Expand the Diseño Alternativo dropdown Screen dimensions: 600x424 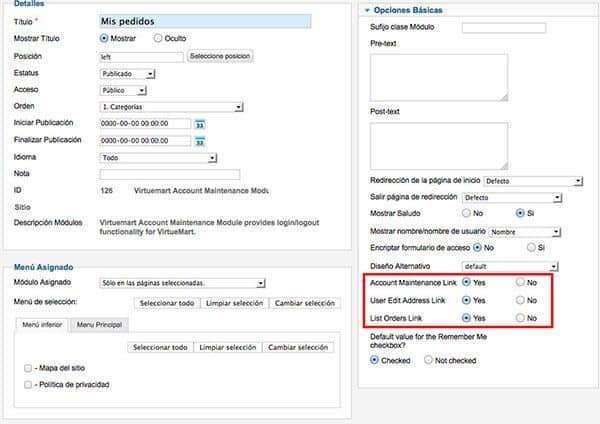[510, 266]
